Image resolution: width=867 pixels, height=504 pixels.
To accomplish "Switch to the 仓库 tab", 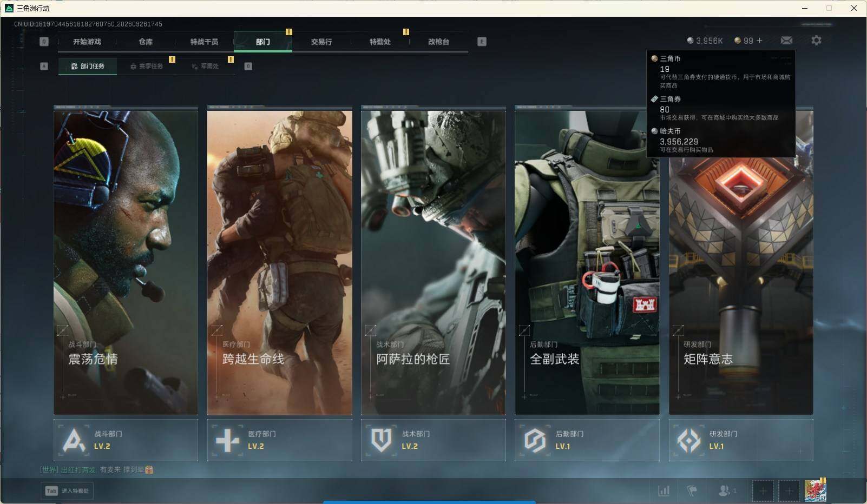I will pos(146,42).
